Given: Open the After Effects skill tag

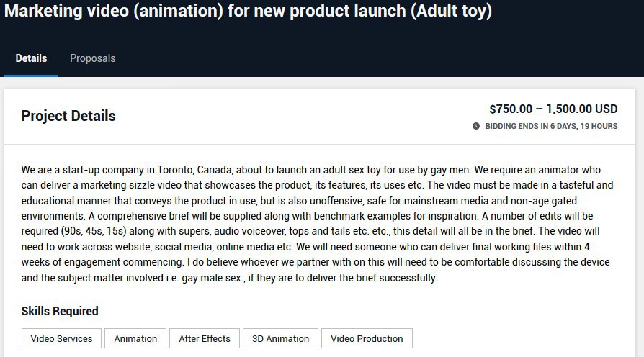Looking at the screenshot, I should point(205,338).
